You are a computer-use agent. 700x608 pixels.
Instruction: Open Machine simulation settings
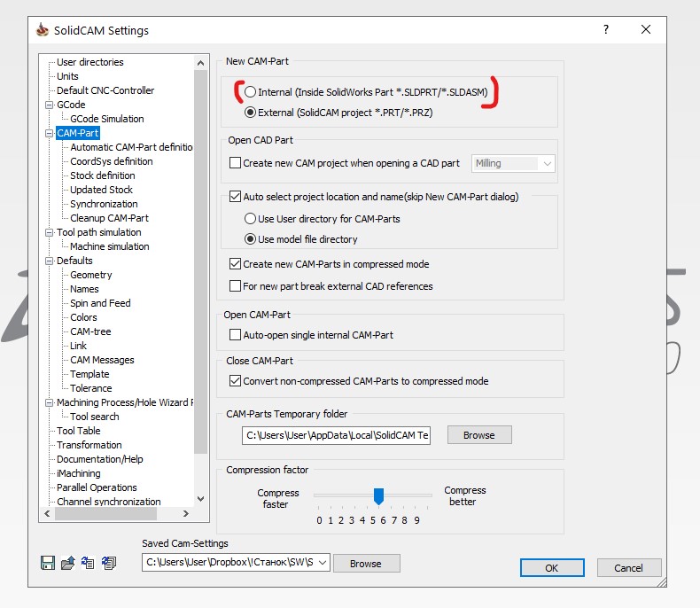coord(110,246)
